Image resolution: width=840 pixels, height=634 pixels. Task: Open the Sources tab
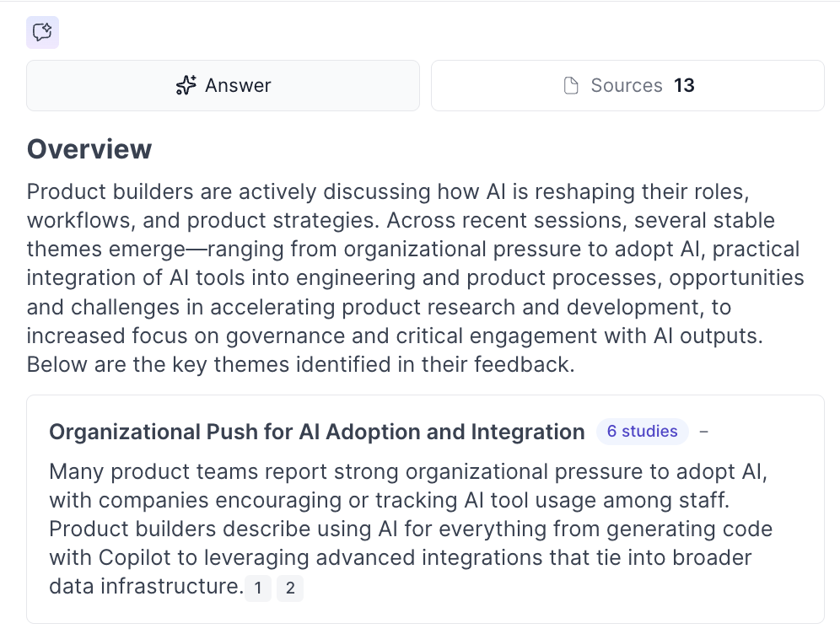point(627,85)
